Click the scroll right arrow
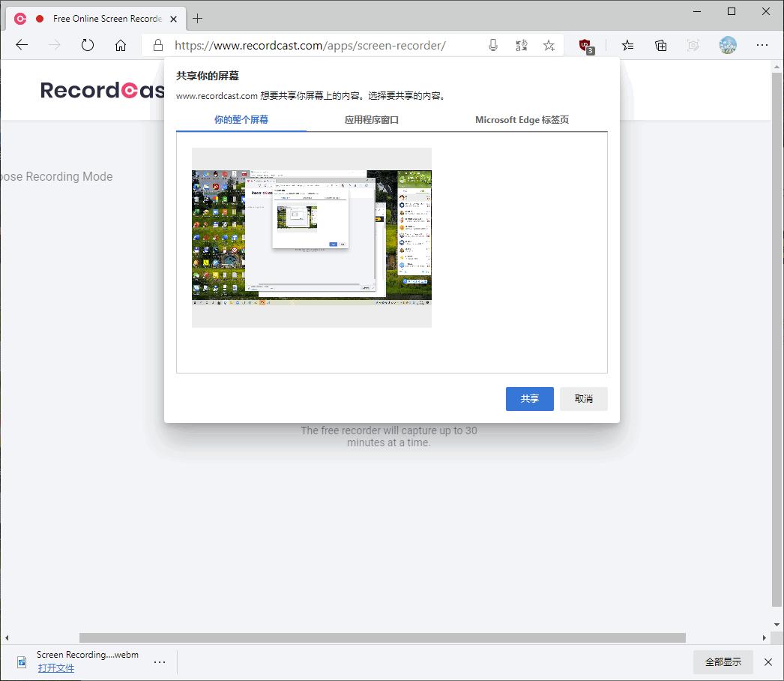 coord(764,638)
